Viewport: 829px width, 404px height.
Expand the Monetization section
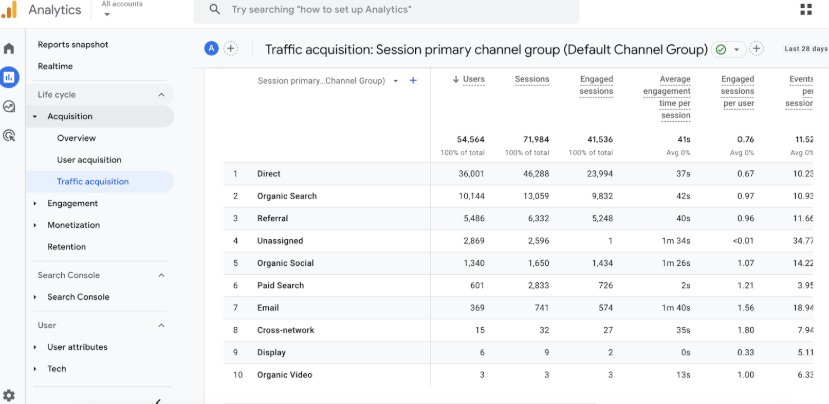coord(35,225)
